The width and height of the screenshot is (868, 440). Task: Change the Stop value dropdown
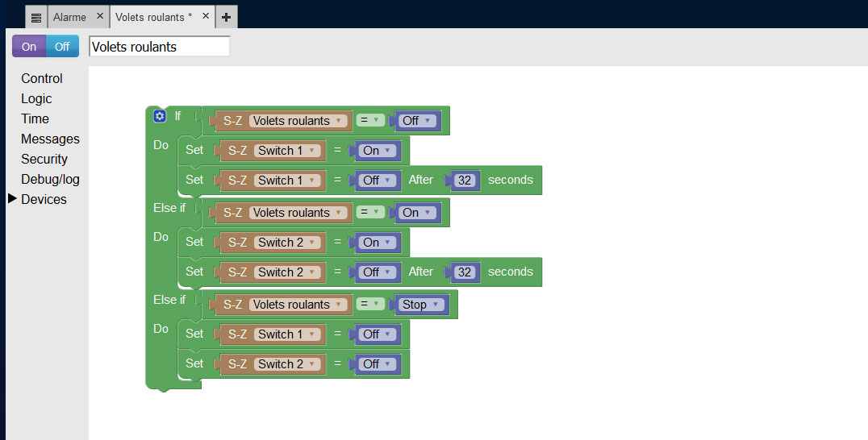tap(422, 305)
